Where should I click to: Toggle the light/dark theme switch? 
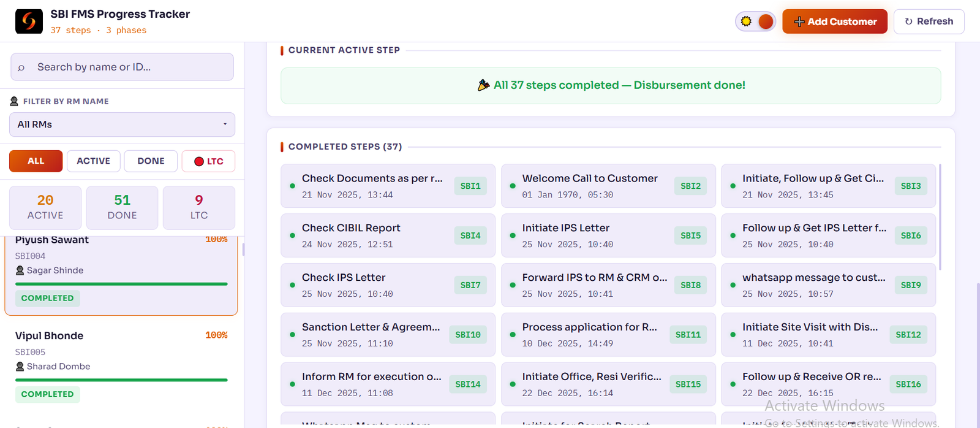pyautogui.click(x=755, y=21)
